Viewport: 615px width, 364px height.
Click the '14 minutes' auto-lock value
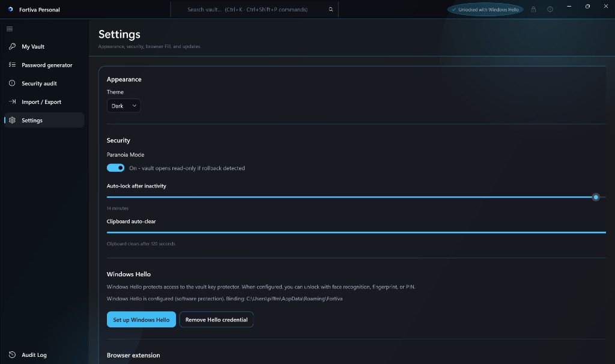117,208
